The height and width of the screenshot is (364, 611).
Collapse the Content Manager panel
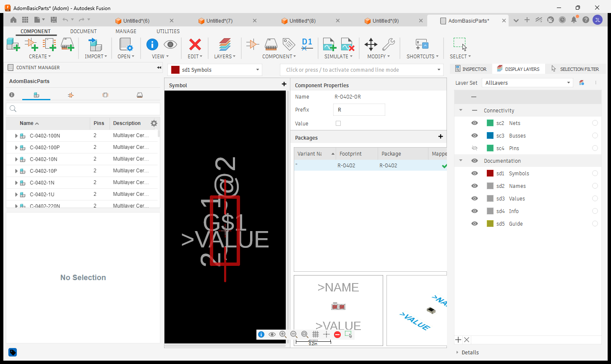coord(159,68)
